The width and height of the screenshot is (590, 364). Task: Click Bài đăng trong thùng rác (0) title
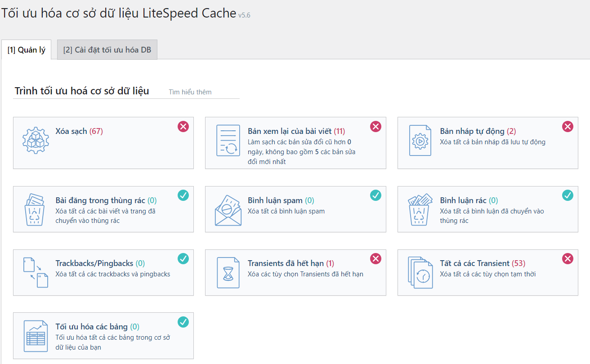pos(106,200)
